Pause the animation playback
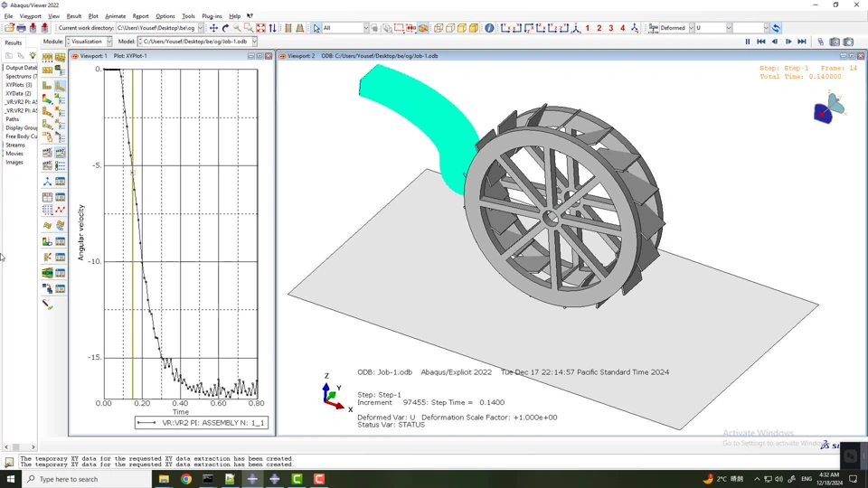868x488 pixels. coord(748,42)
